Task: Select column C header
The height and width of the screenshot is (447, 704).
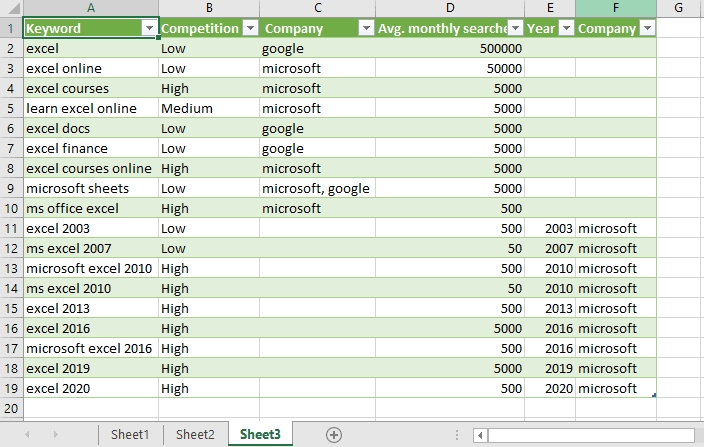Action: pyautogui.click(x=317, y=8)
